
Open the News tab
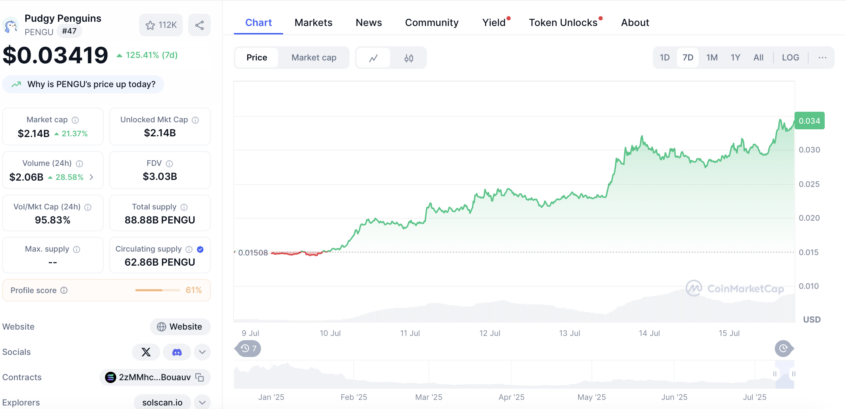point(369,23)
